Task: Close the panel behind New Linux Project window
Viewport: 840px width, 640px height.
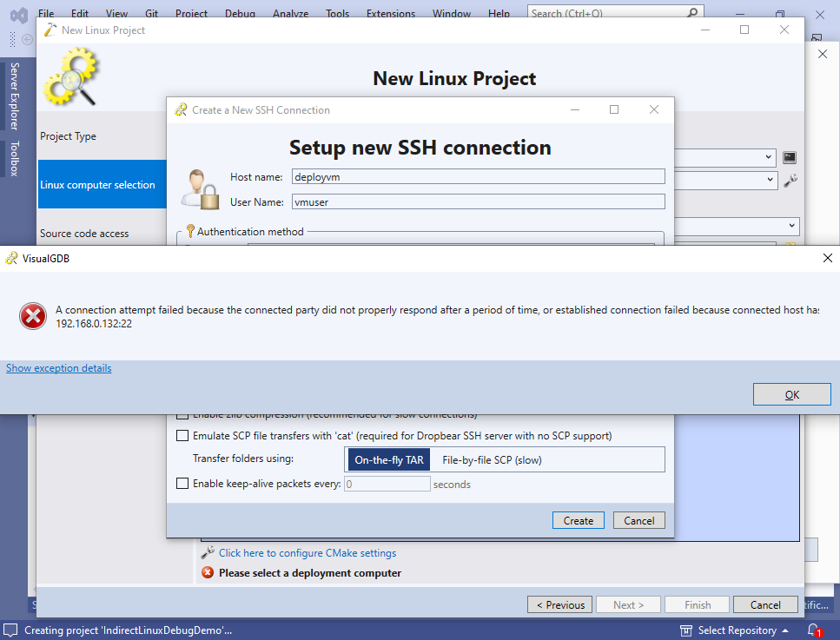Action: click(x=823, y=54)
